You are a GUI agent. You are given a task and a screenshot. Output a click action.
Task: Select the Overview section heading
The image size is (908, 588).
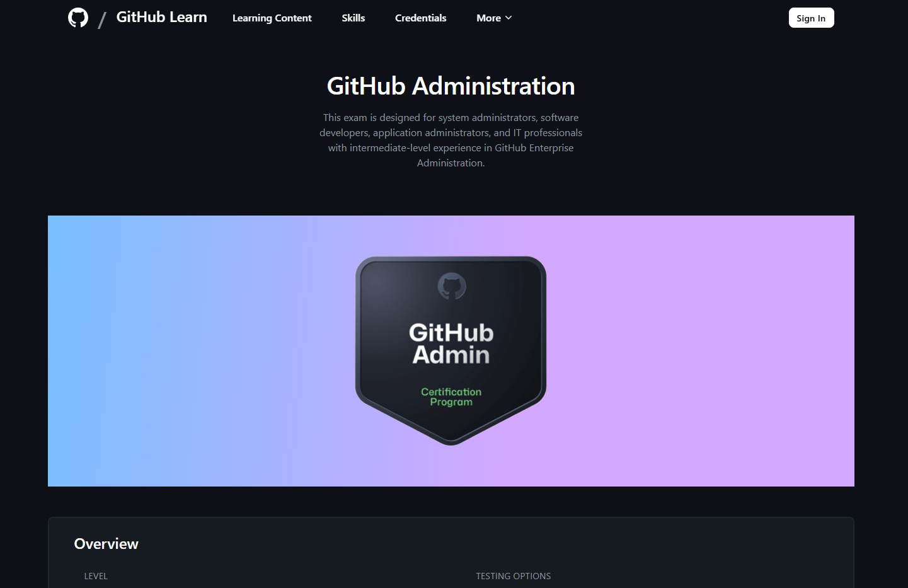click(x=106, y=543)
